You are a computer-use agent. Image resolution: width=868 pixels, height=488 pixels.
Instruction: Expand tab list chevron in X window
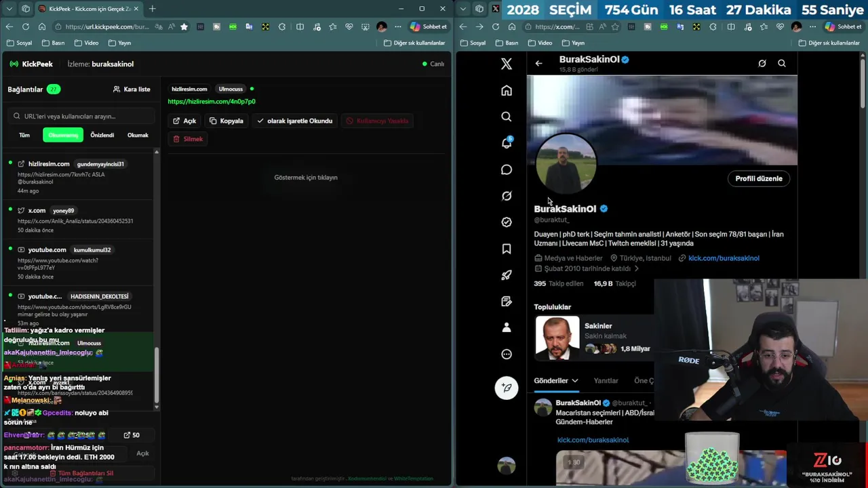pyautogui.click(x=462, y=9)
